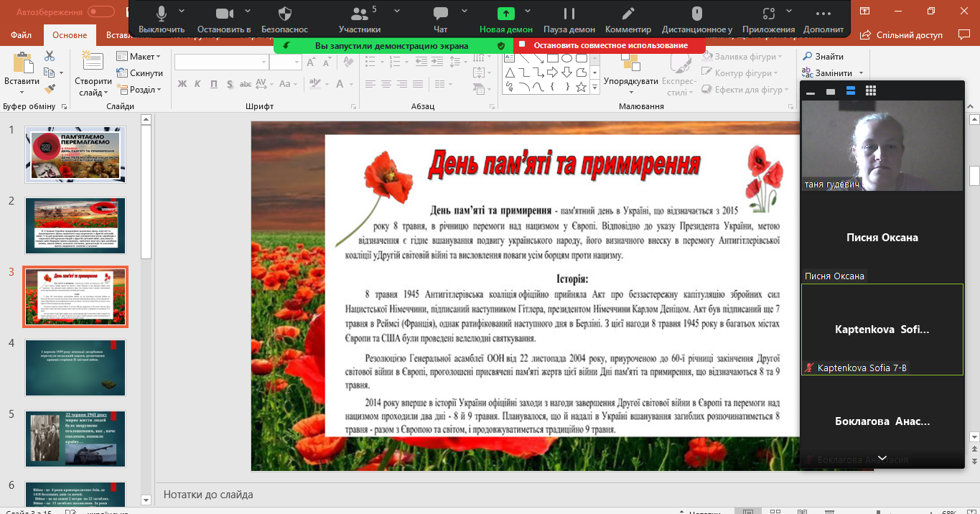Toggle the AutoSave switch
Image resolution: width=980 pixels, height=514 pixels.
click(101, 11)
